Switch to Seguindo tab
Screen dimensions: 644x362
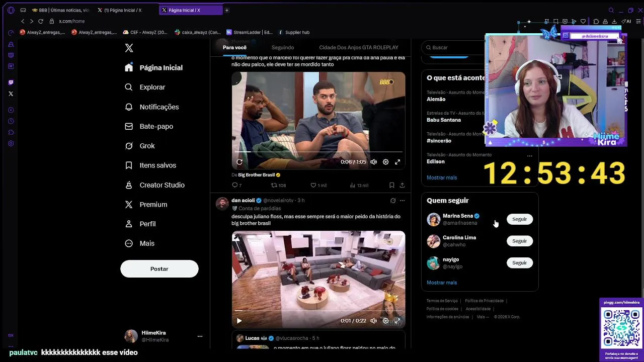tap(283, 47)
